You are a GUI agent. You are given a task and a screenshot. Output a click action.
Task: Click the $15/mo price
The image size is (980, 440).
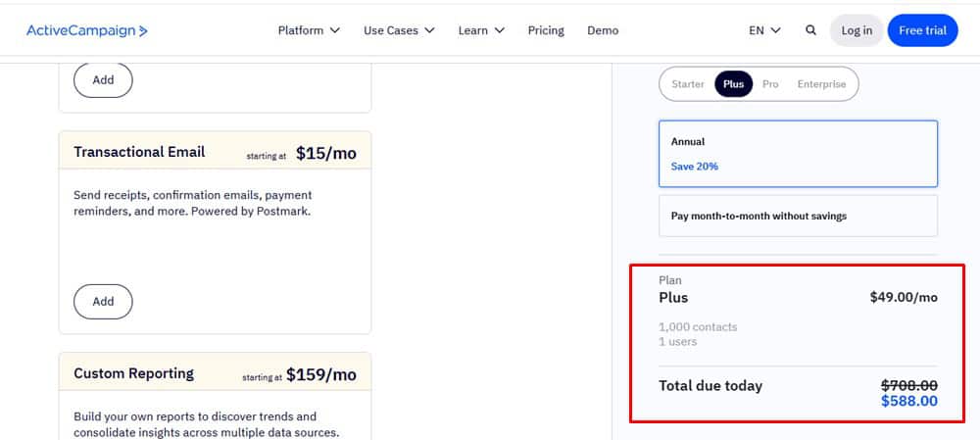[326, 153]
